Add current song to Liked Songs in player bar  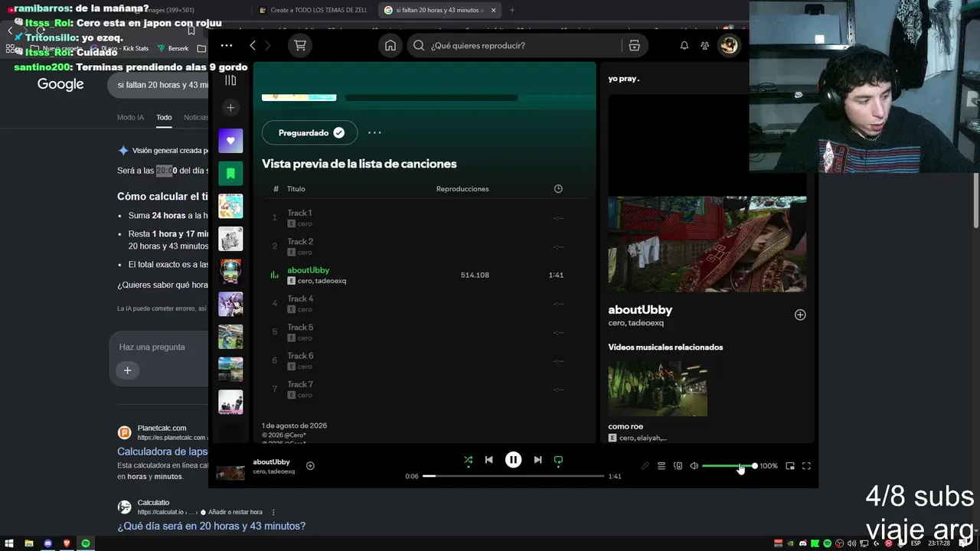[x=310, y=465]
